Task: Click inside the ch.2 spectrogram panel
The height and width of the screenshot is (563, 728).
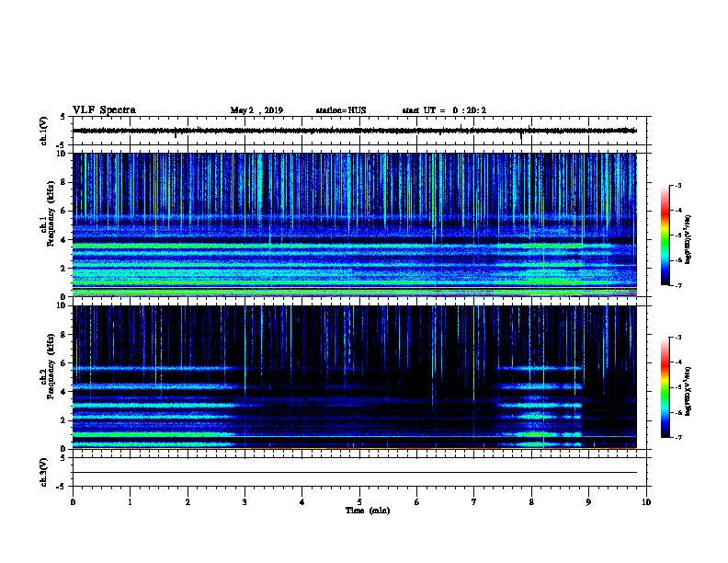Action: coord(354,377)
